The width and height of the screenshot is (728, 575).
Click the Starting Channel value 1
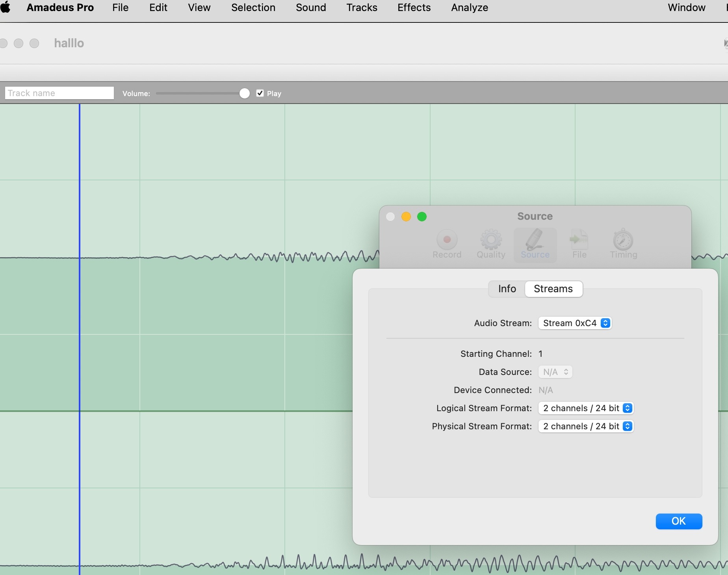click(540, 354)
